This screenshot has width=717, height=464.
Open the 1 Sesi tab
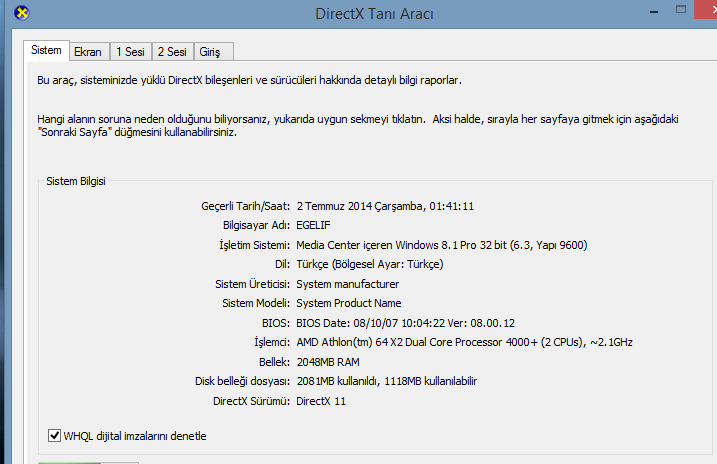tap(130, 52)
